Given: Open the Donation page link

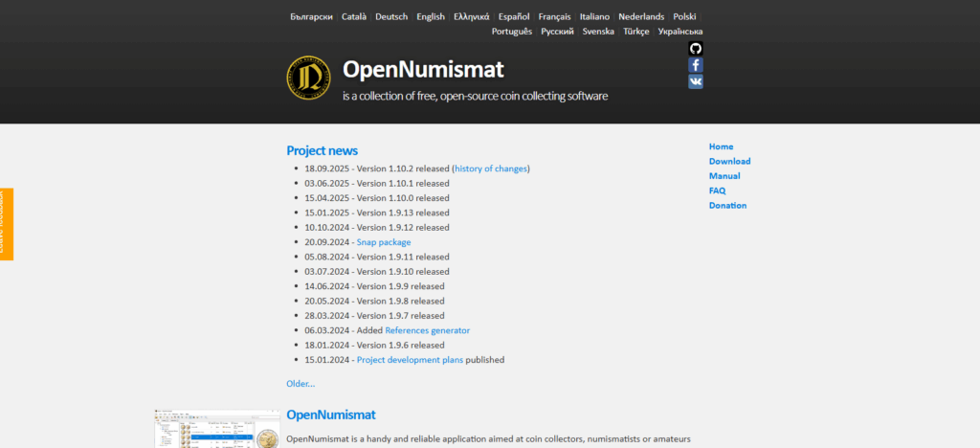Looking at the screenshot, I should pos(727,206).
